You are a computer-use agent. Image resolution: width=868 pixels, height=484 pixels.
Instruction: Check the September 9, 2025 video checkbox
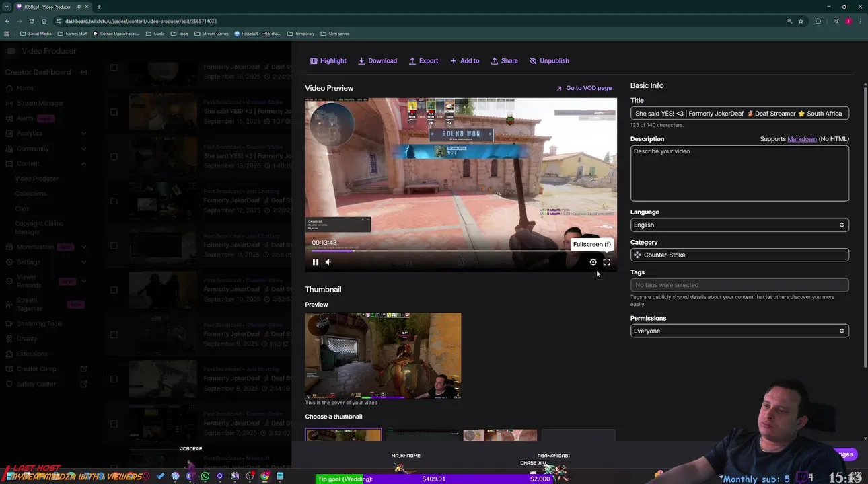(x=114, y=334)
